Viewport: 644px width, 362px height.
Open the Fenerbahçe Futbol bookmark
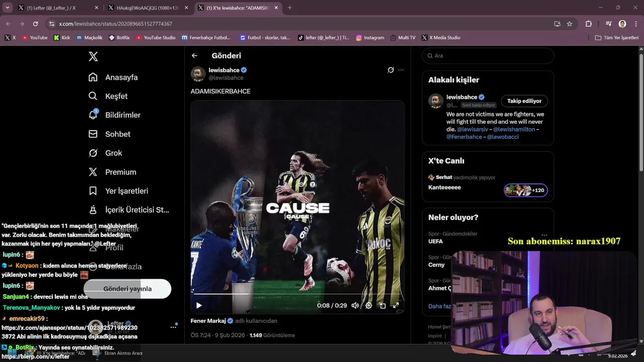tap(206, 38)
